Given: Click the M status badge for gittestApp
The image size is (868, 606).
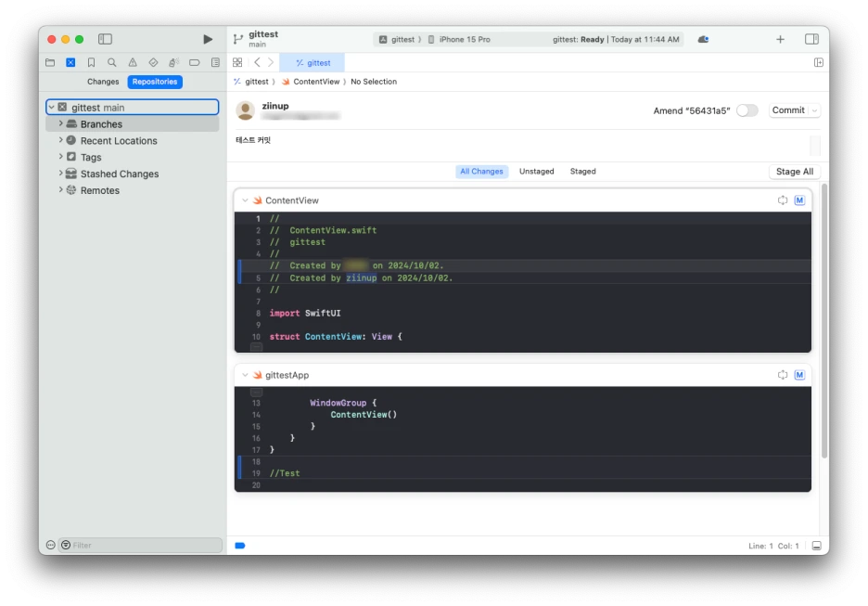Looking at the screenshot, I should 799,375.
